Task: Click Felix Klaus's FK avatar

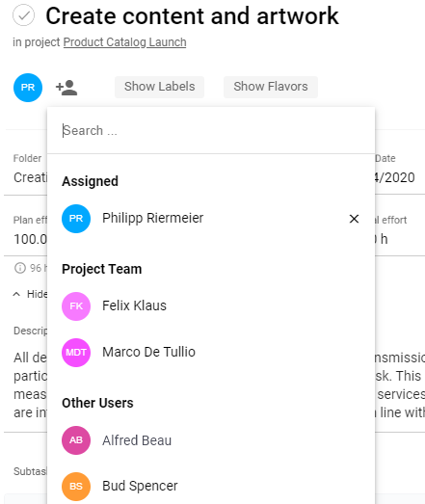Action: point(76,306)
